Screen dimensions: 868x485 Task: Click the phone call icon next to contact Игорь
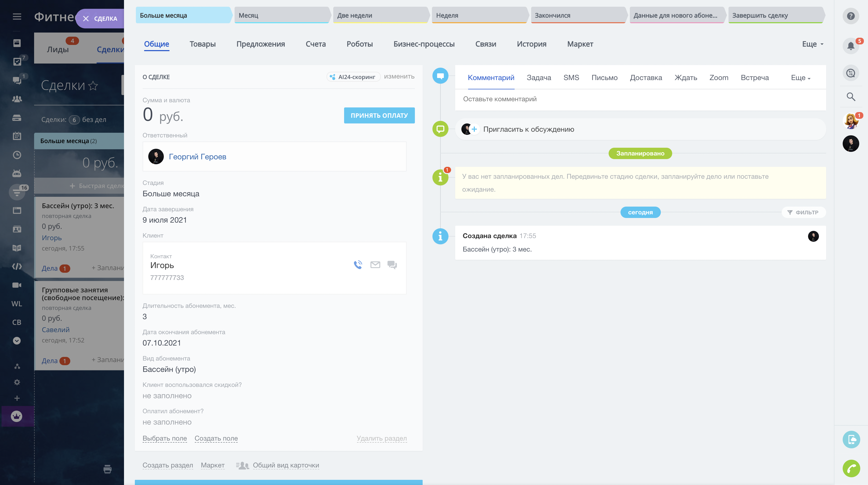click(x=358, y=265)
